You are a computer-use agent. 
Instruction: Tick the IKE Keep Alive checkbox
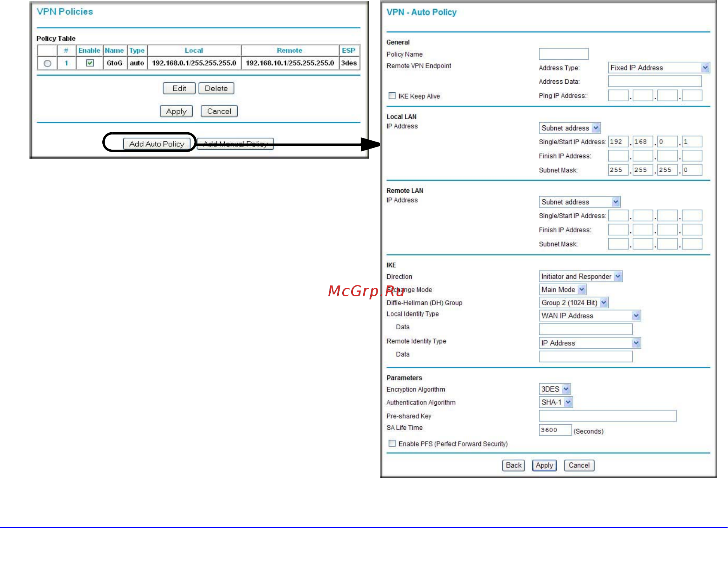pyautogui.click(x=392, y=96)
